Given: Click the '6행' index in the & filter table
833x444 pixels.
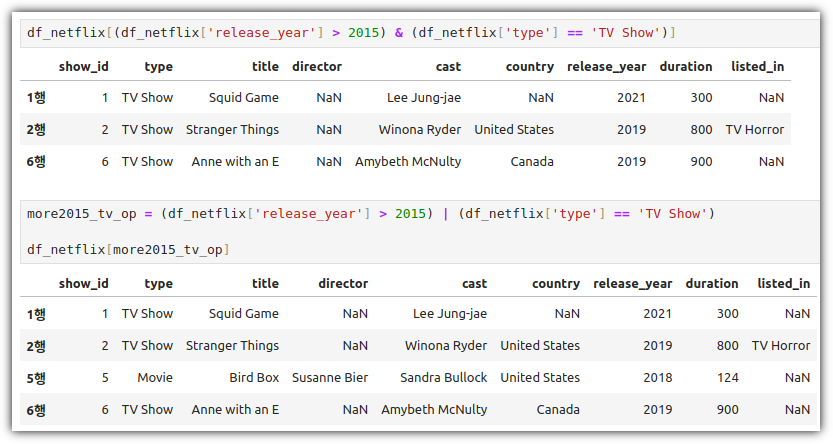Looking at the screenshot, I should coord(36,161).
